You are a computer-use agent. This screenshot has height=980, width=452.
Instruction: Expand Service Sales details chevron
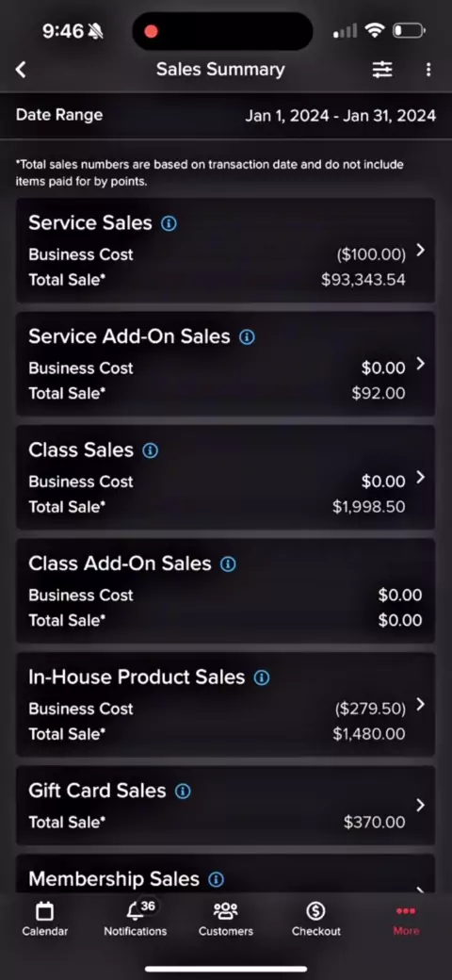click(421, 250)
